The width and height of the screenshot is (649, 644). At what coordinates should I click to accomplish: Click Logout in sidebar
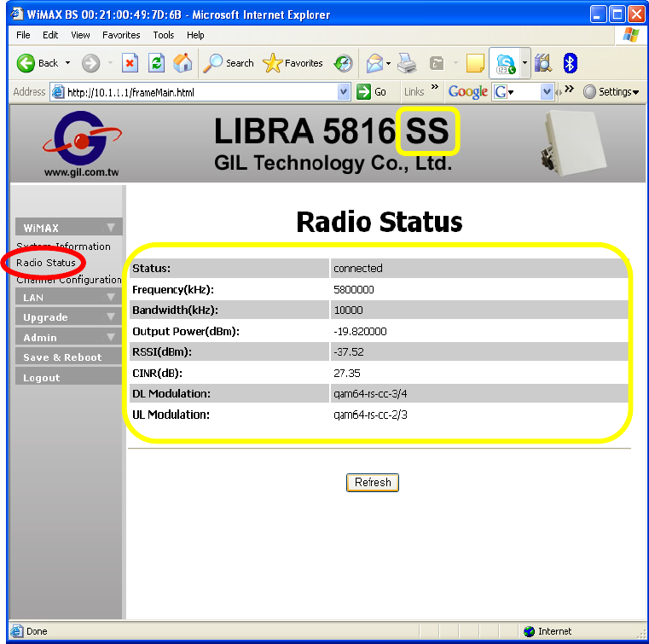tap(69, 378)
